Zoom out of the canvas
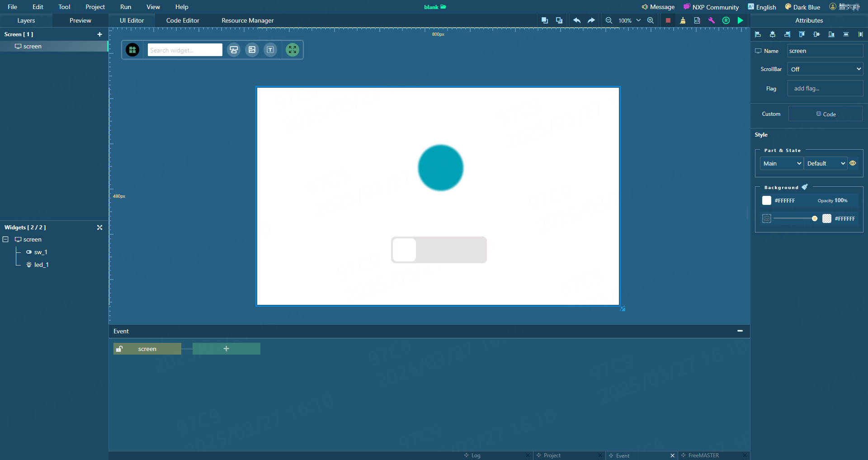Viewport: 868px width, 460px height. (x=609, y=20)
